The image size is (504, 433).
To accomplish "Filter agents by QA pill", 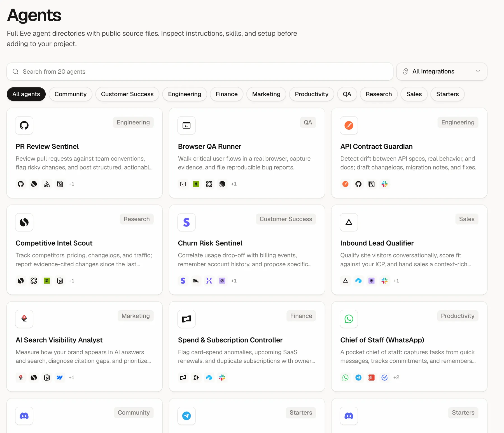I will (347, 94).
